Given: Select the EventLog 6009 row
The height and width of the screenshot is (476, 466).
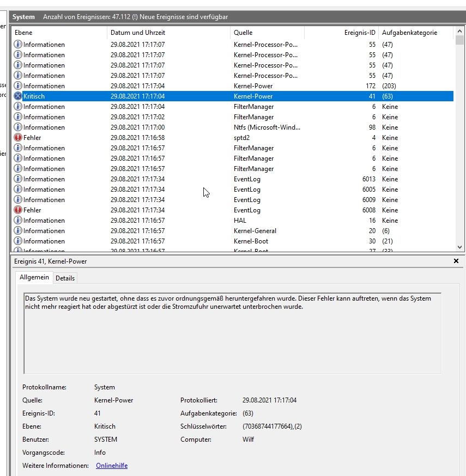Looking at the screenshot, I should (233, 199).
